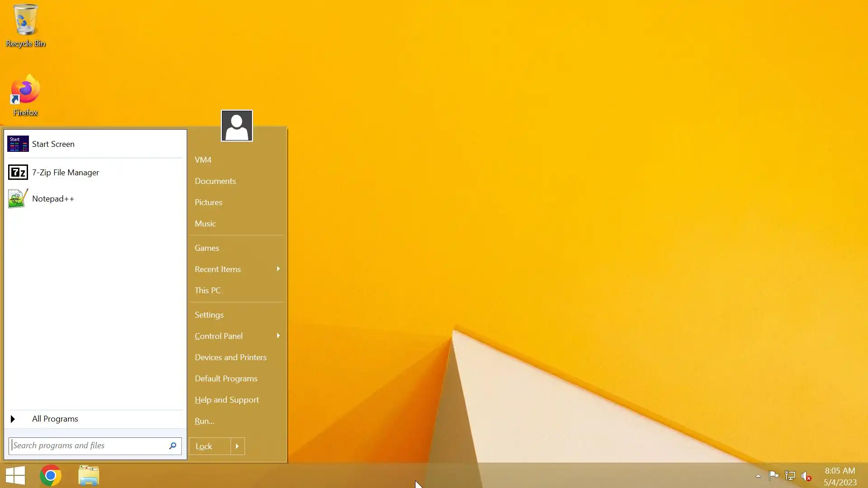Expand the Recent Items submenu arrow
The width and height of the screenshot is (868, 488).
[278, 269]
